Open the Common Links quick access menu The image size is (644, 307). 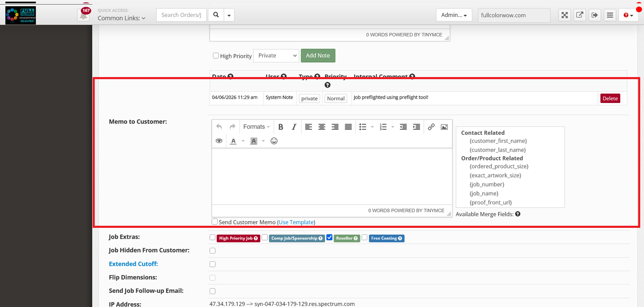121,18
